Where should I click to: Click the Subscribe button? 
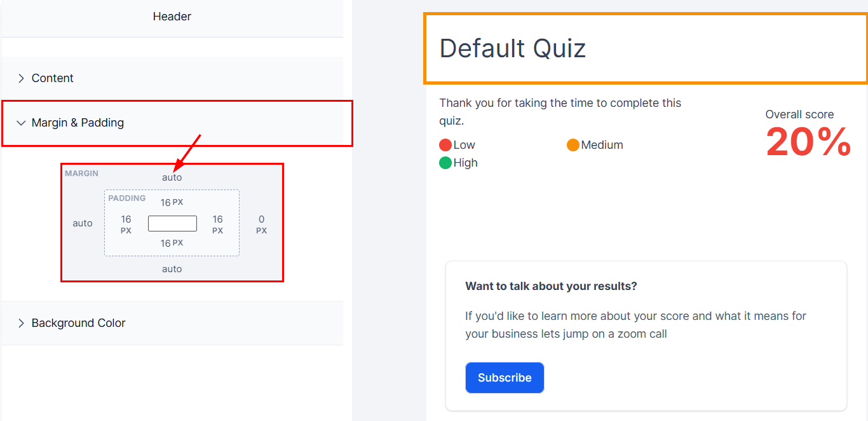click(x=505, y=378)
